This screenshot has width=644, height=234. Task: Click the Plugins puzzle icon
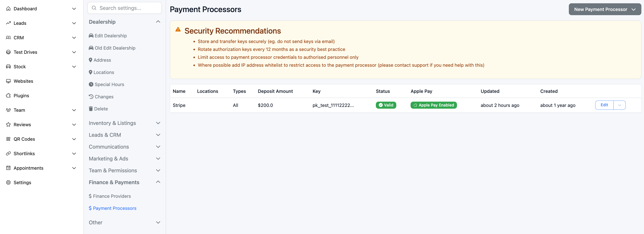[9, 96]
